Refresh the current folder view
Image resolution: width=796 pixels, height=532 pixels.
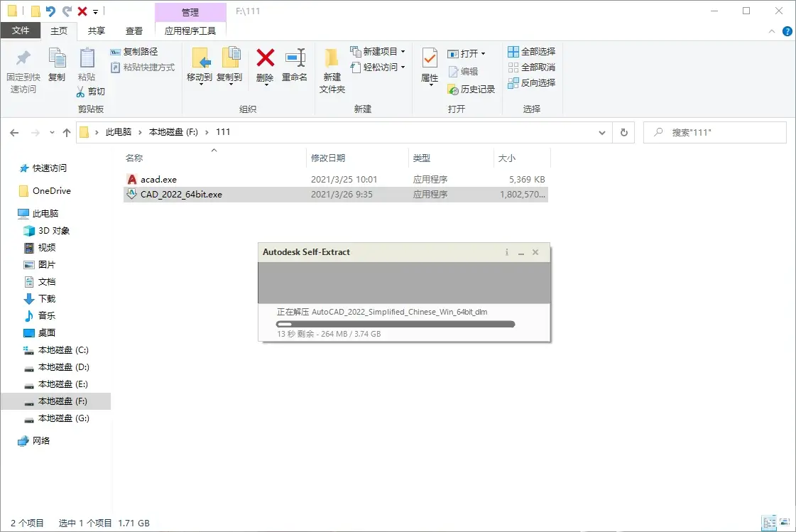pos(624,133)
